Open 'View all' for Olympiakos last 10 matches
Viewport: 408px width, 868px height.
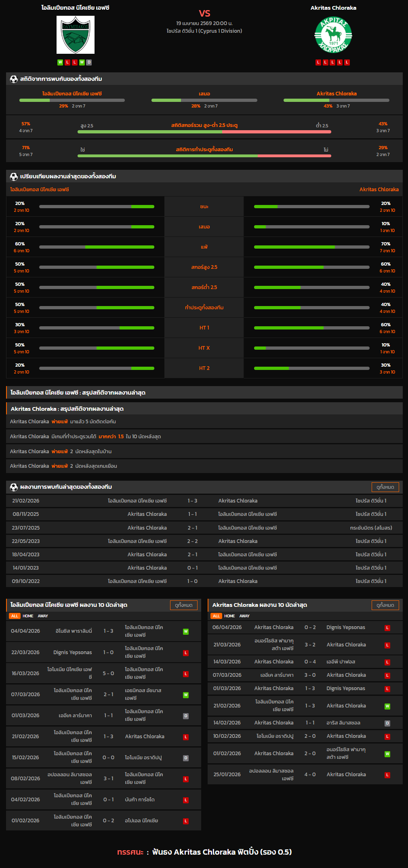[184, 605]
